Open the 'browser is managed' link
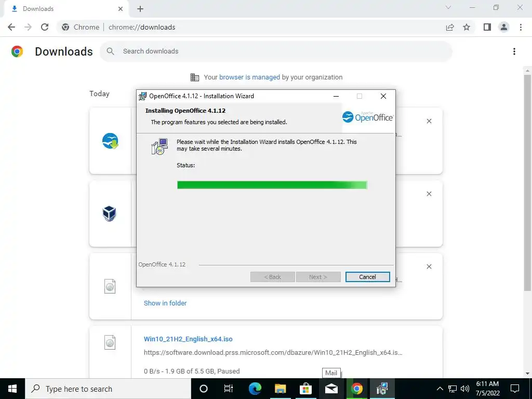 click(249, 77)
